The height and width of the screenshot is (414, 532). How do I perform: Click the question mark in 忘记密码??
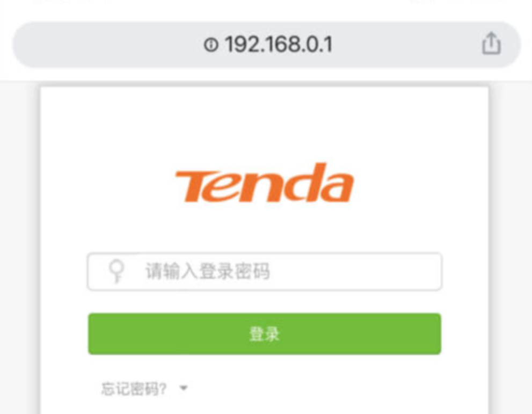[163, 389]
